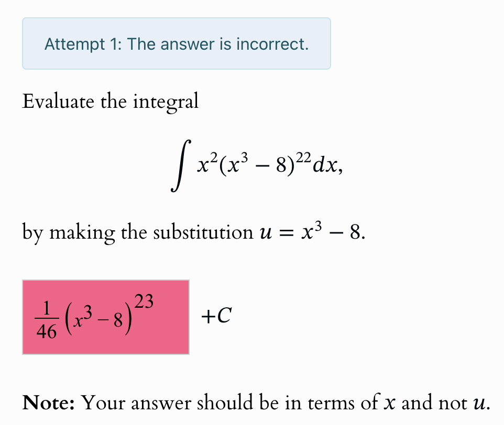Click x³ − 8 inside answer parentheses
504x425 pixels.
(98, 318)
